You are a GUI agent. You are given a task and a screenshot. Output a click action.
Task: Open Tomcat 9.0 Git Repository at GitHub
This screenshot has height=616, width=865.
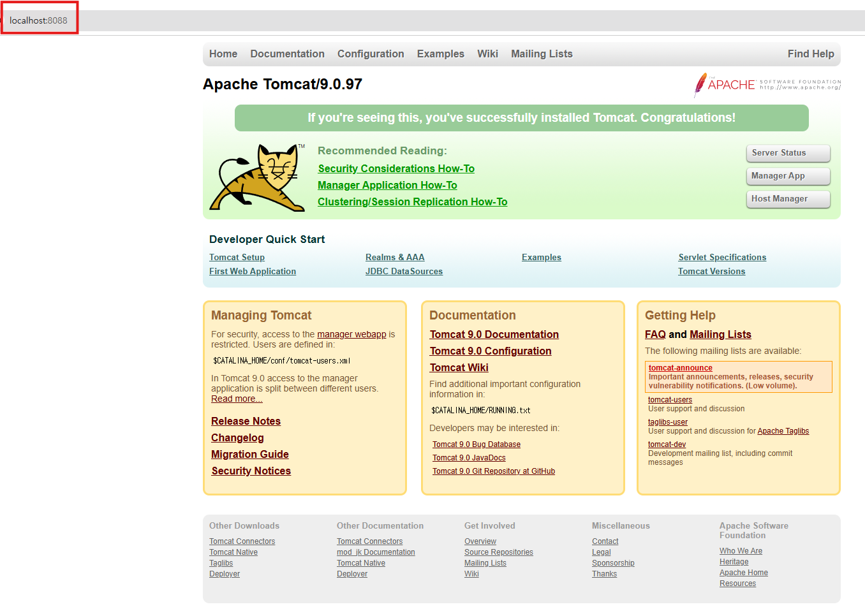(494, 471)
